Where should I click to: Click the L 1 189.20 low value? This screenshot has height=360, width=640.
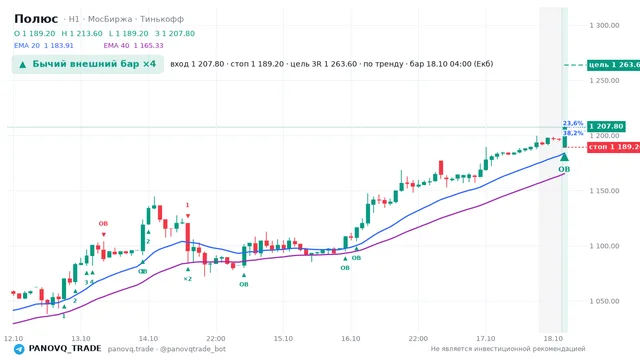click(129, 33)
